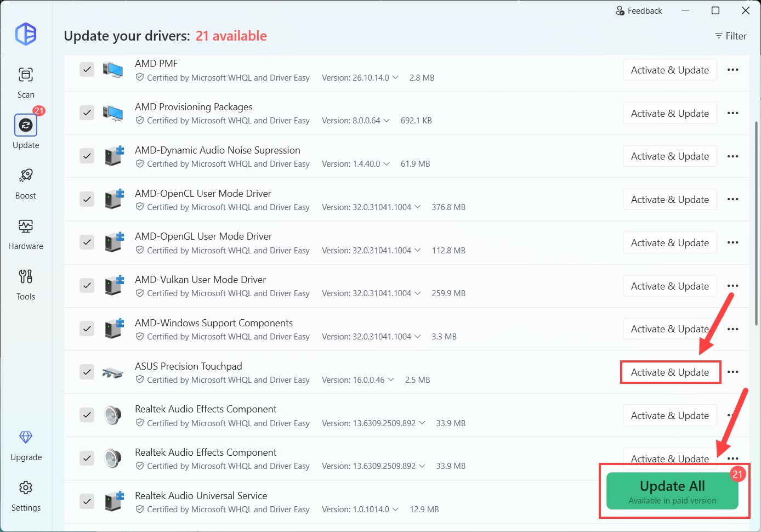Uncheck the AMD Provisioning Packages checkbox

[x=87, y=113]
